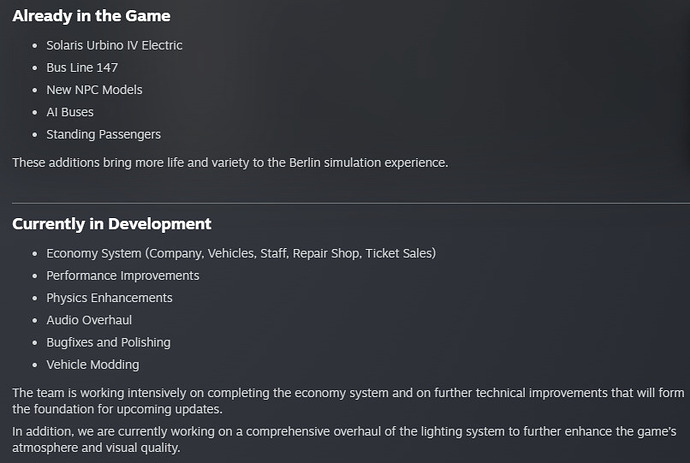Select the Standing Passengers entry
Screen dimensions: 690x463
tap(103, 134)
